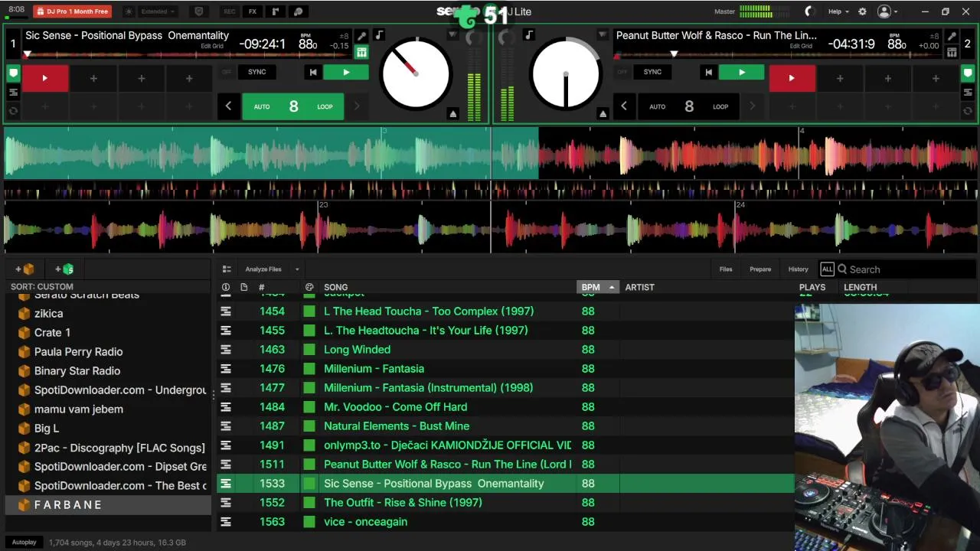Add a new smart crate
Screen dimensions: 980x551
[64, 269]
